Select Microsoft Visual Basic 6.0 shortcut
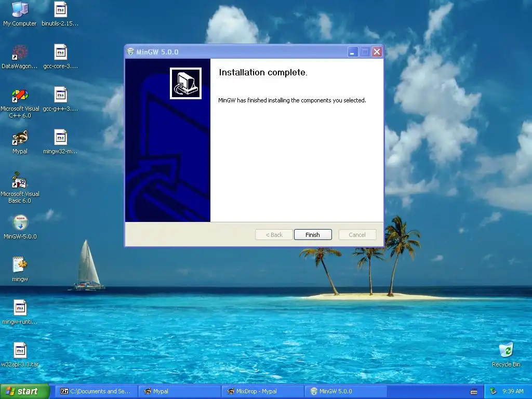 tap(20, 188)
